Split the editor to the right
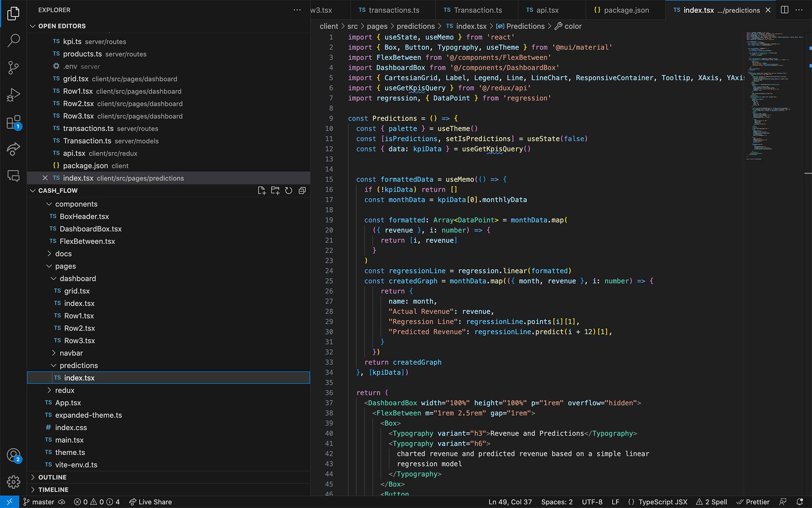 pos(784,10)
